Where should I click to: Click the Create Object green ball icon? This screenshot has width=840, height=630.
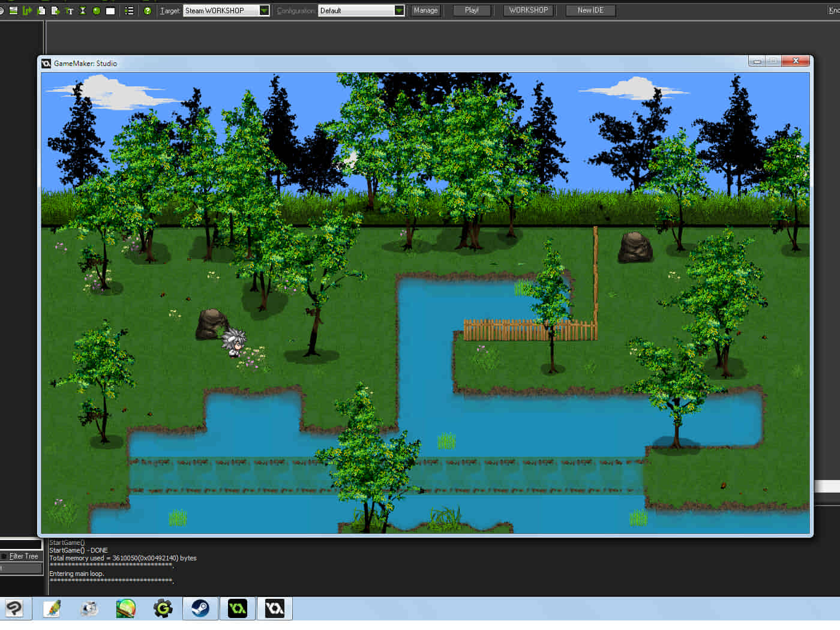tap(97, 11)
